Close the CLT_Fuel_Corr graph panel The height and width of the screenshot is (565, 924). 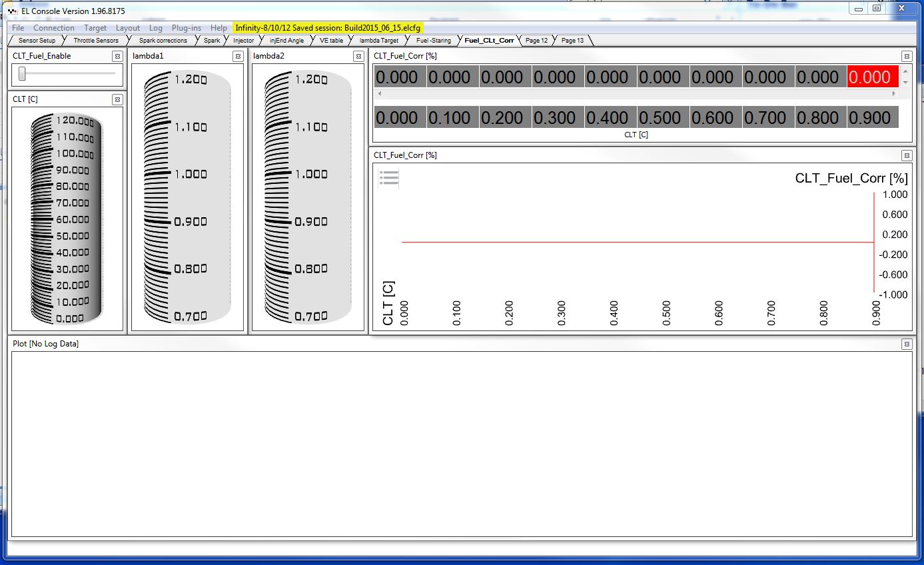coord(906,155)
